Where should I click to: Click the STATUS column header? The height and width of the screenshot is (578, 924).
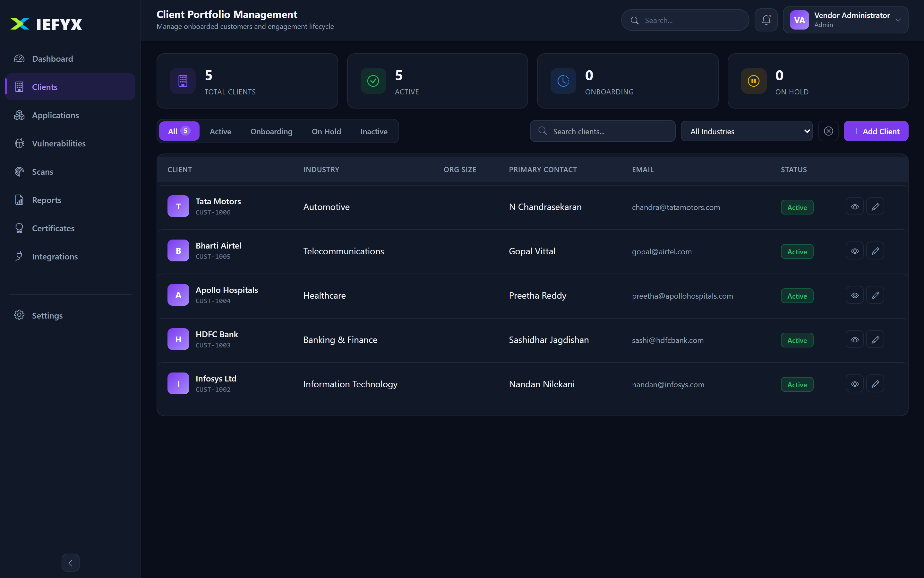coord(793,169)
